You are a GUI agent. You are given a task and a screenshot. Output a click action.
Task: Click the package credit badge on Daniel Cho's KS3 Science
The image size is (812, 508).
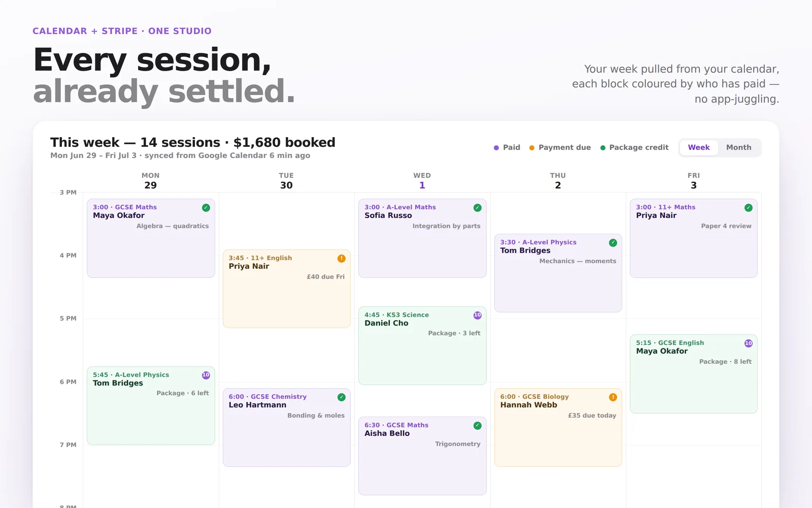click(478, 315)
